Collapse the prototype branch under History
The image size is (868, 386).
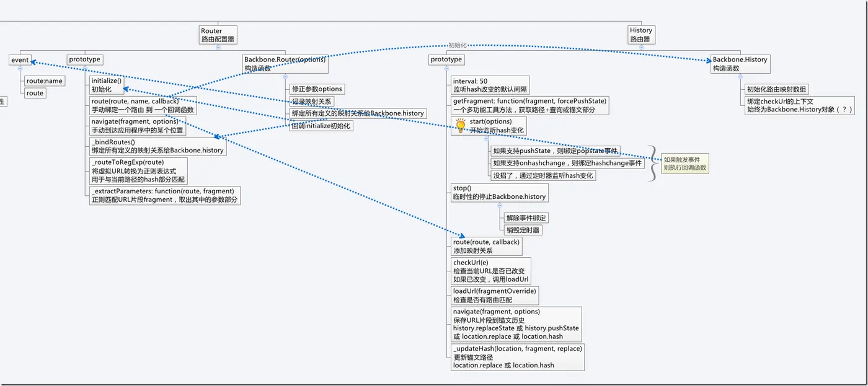(x=446, y=69)
